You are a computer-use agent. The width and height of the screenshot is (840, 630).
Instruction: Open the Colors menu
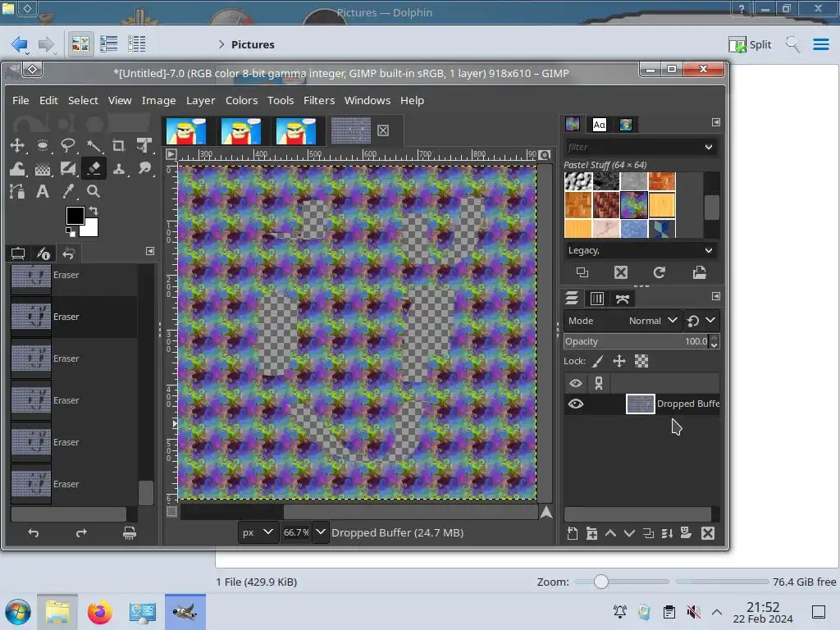(x=241, y=100)
